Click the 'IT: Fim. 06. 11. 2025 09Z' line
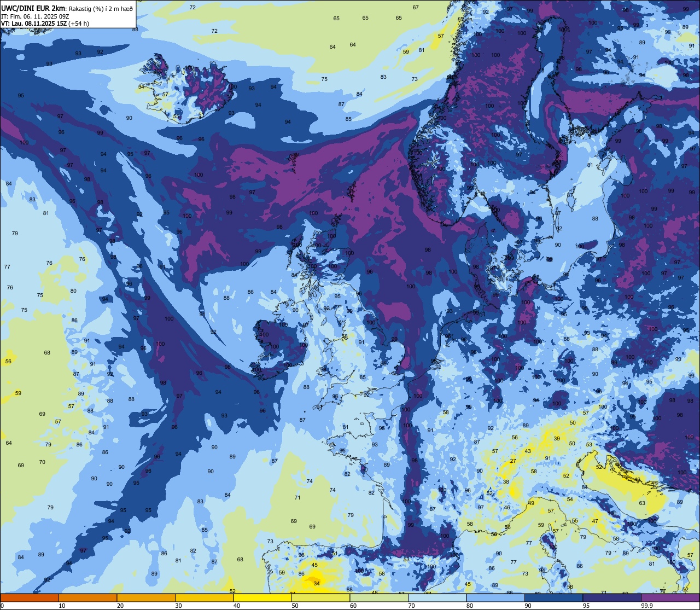 [x=35, y=16]
